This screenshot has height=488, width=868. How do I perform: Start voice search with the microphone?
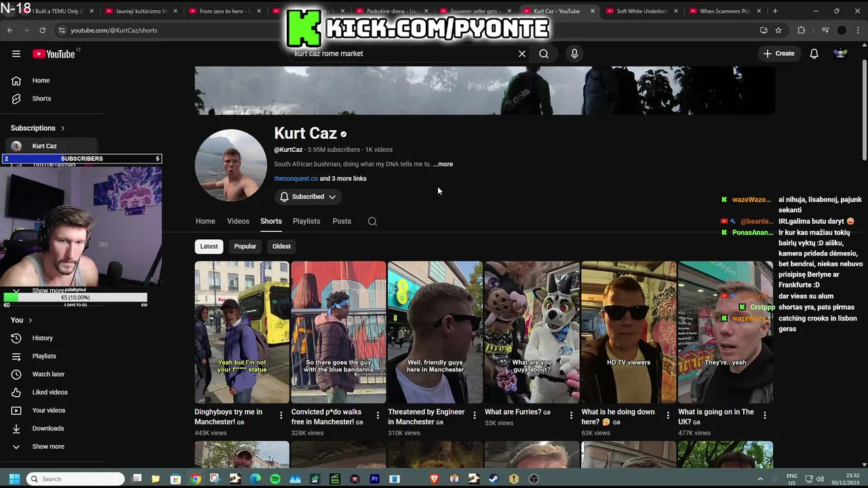tap(574, 54)
